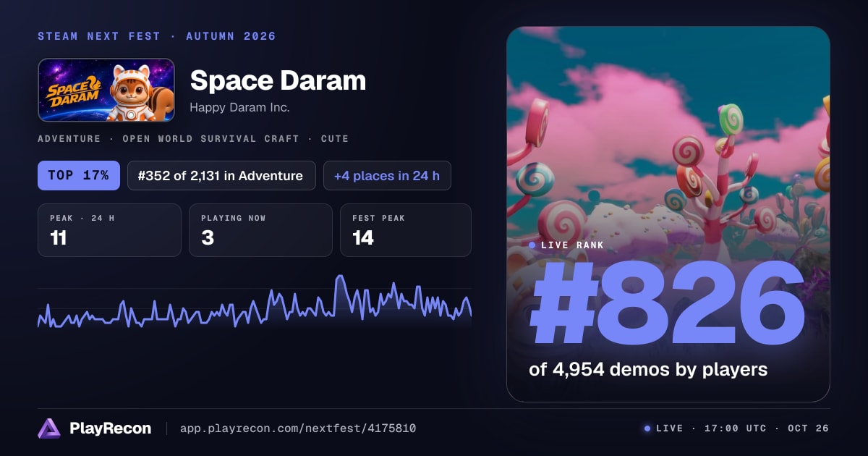Click the large #826 live rank number

[x=667, y=304]
